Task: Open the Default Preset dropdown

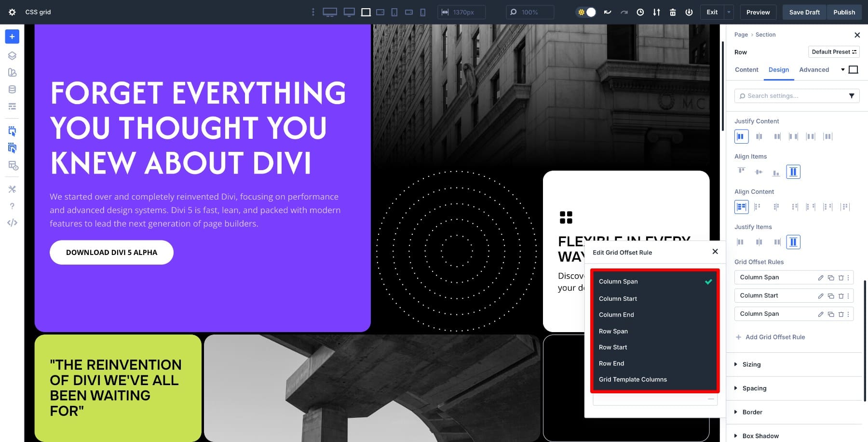Action: tap(833, 52)
